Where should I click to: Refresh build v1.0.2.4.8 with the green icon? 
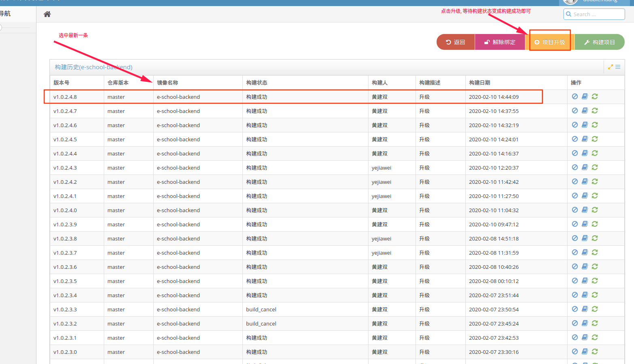point(595,96)
